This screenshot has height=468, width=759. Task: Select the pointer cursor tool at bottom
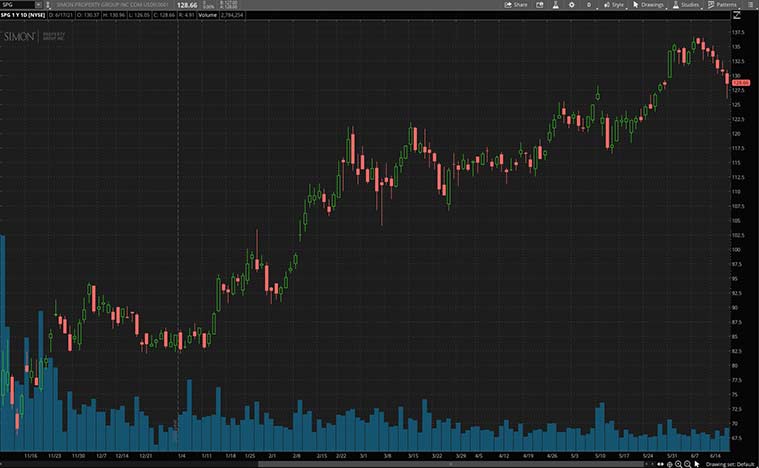pos(697,464)
